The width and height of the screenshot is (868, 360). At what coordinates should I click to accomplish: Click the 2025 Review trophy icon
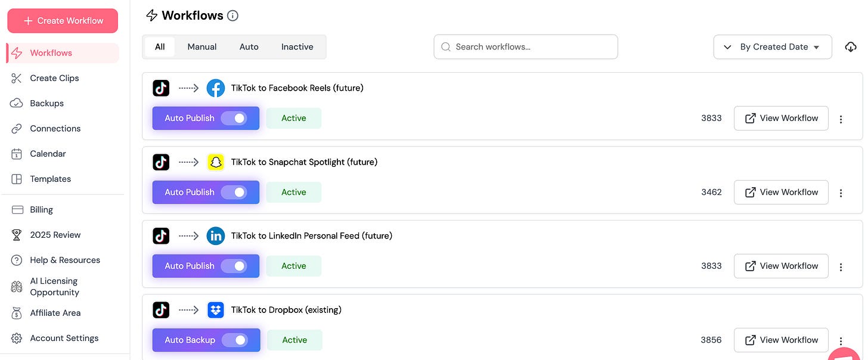coord(17,235)
